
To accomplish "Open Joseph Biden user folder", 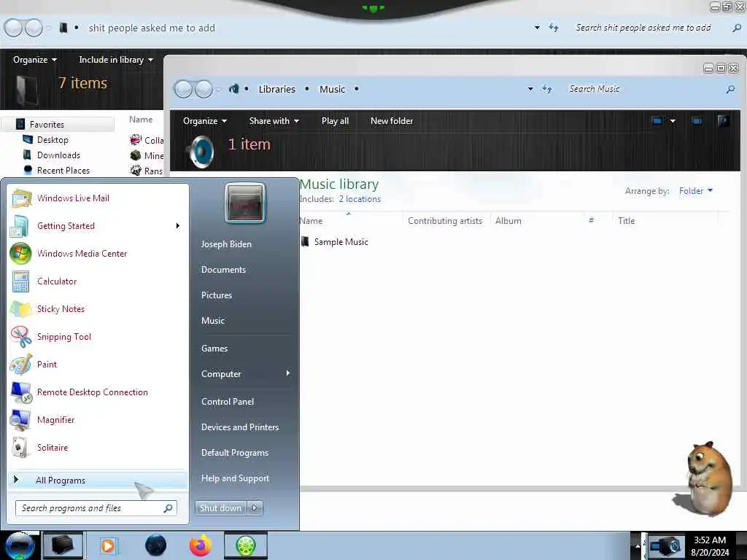I will point(226,244).
